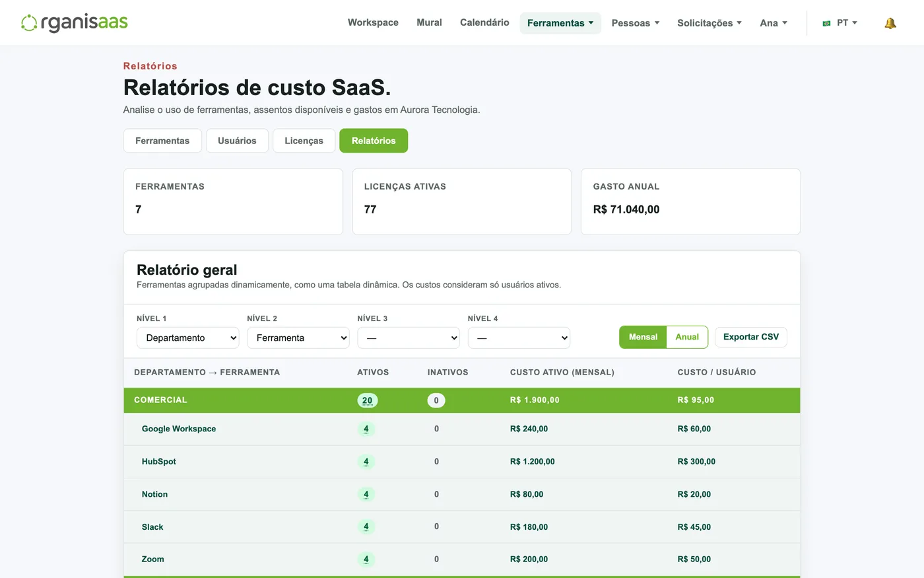This screenshot has width=924, height=578.
Task: Click the Google Workspace active badge 4
Action: 366,429
